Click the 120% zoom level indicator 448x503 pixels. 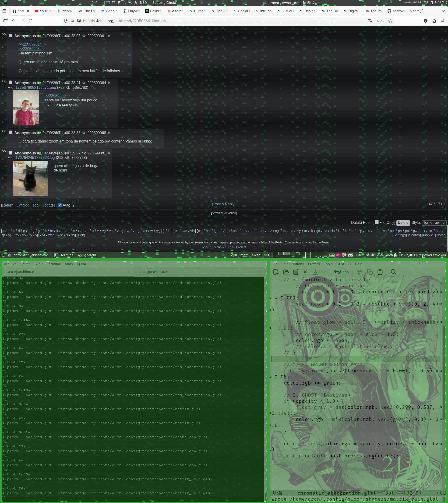click(x=380, y=21)
